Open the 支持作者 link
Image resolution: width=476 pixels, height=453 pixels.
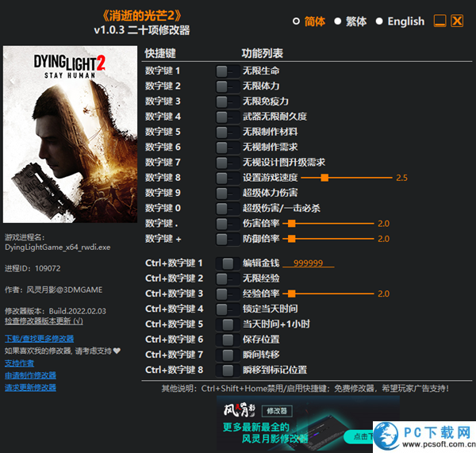(x=19, y=363)
